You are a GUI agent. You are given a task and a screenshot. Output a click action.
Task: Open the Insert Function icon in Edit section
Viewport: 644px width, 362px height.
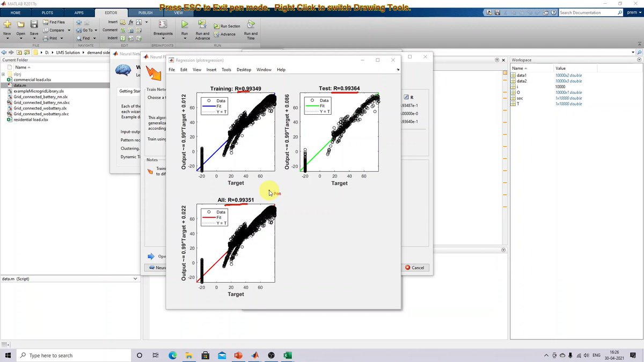tap(130, 21)
